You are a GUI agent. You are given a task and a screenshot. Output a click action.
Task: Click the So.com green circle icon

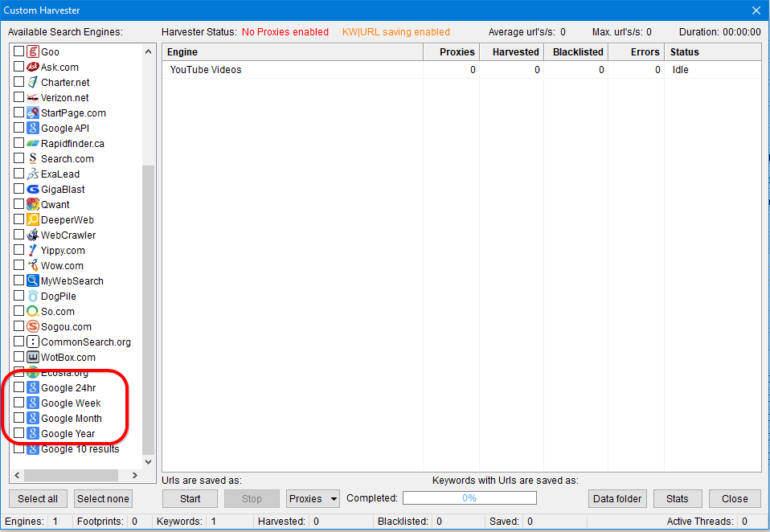click(x=33, y=311)
